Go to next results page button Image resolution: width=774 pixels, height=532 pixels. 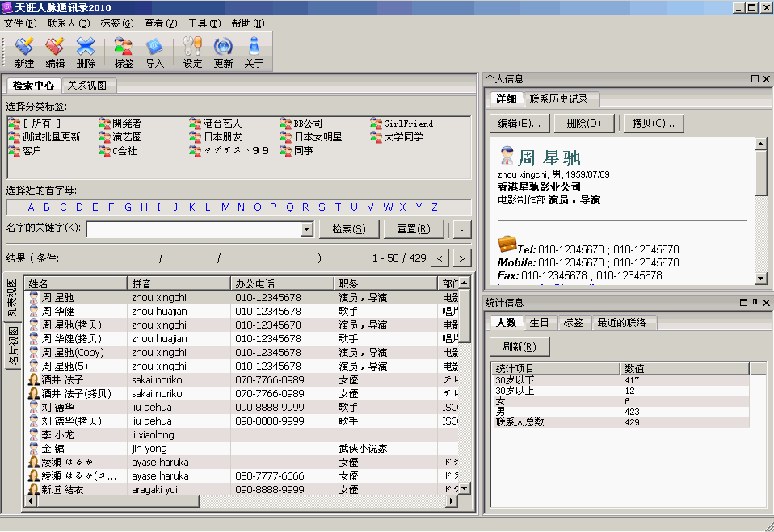tap(461, 258)
